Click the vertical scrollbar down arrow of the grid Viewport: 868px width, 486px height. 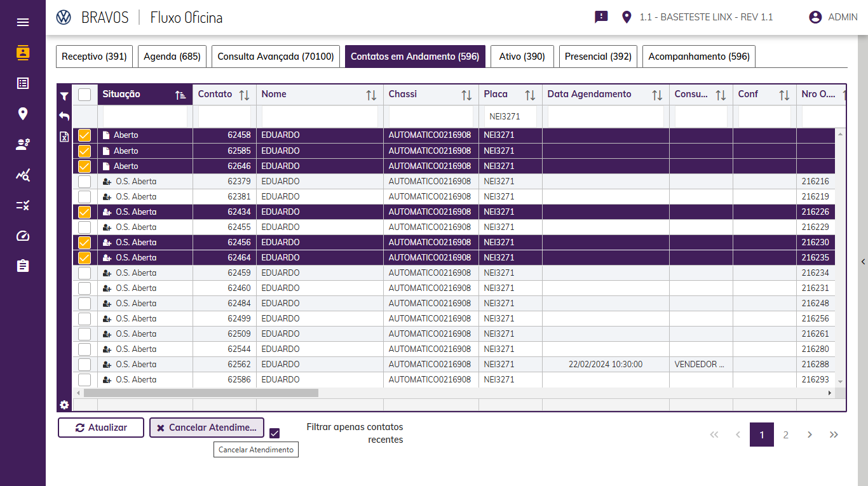(841, 381)
